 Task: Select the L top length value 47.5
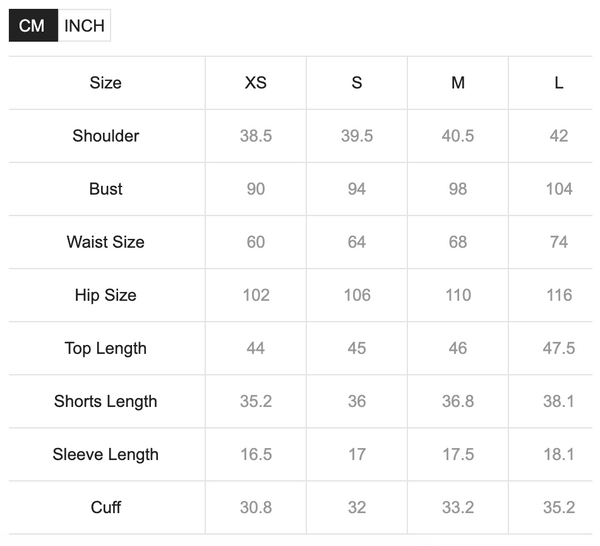click(x=559, y=348)
